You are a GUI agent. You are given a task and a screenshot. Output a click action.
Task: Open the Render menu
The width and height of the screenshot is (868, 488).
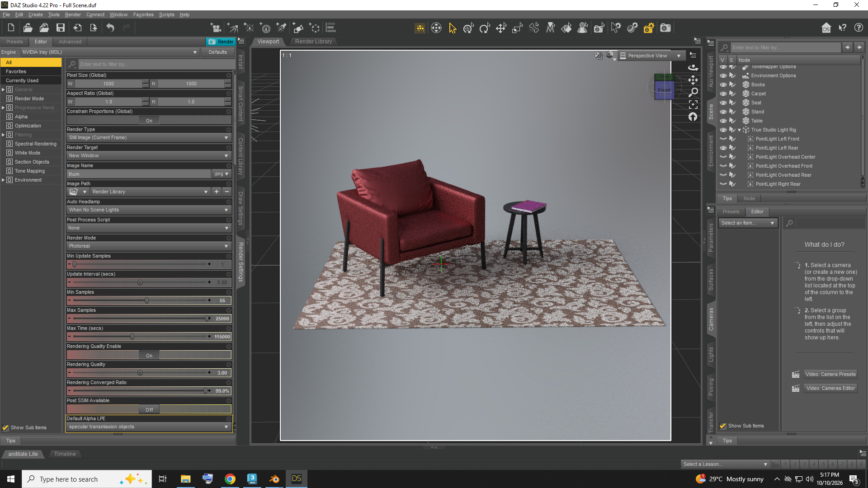click(x=73, y=14)
